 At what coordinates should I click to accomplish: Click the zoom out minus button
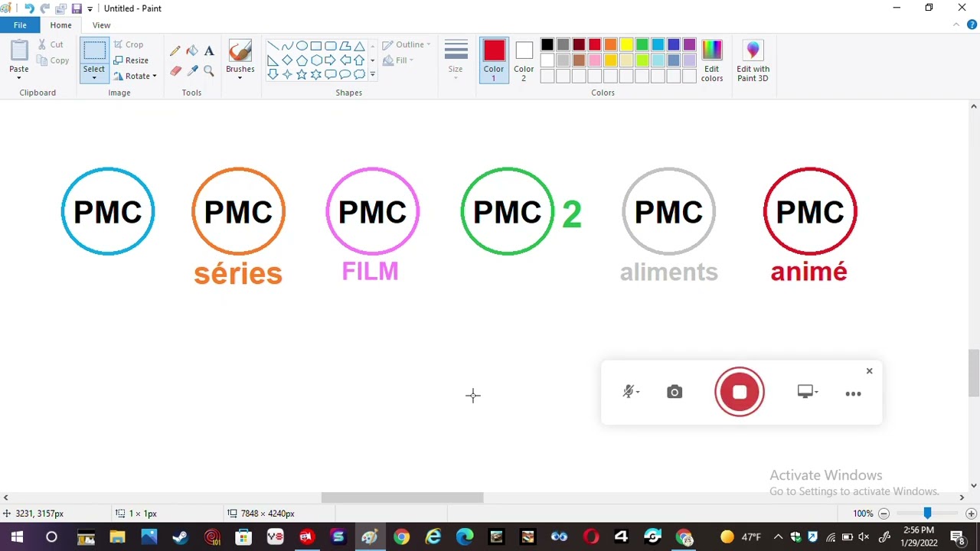pyautogui.click(x=884, y=514)
